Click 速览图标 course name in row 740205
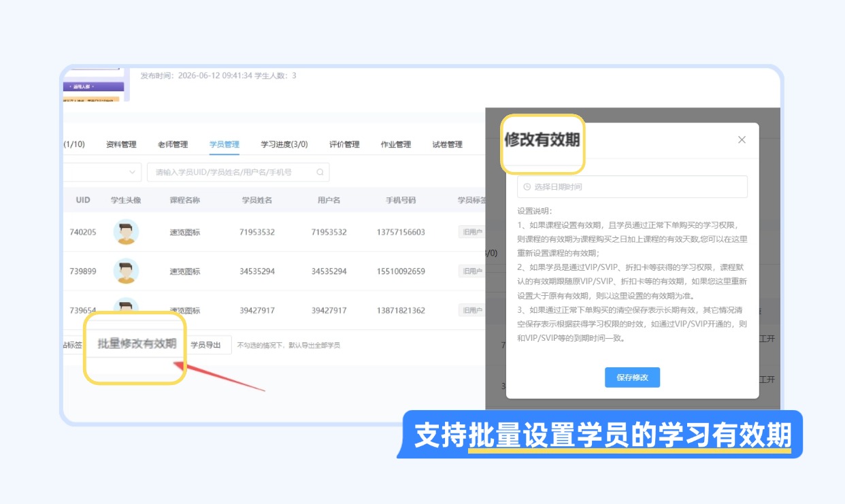Image resolution: width=845 pixels, height=504 pixels. (185, 232)
